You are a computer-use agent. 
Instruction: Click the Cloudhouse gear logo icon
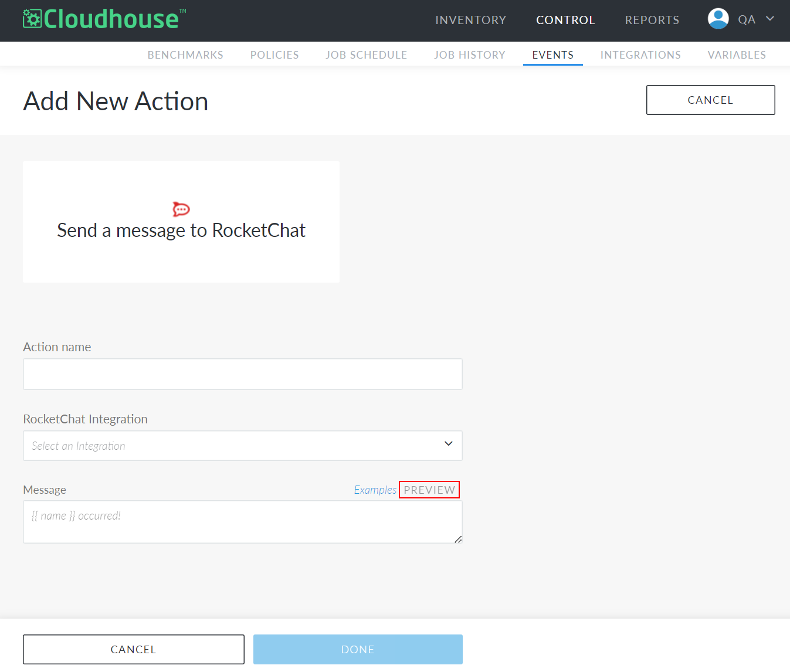[x=32, y=19]
